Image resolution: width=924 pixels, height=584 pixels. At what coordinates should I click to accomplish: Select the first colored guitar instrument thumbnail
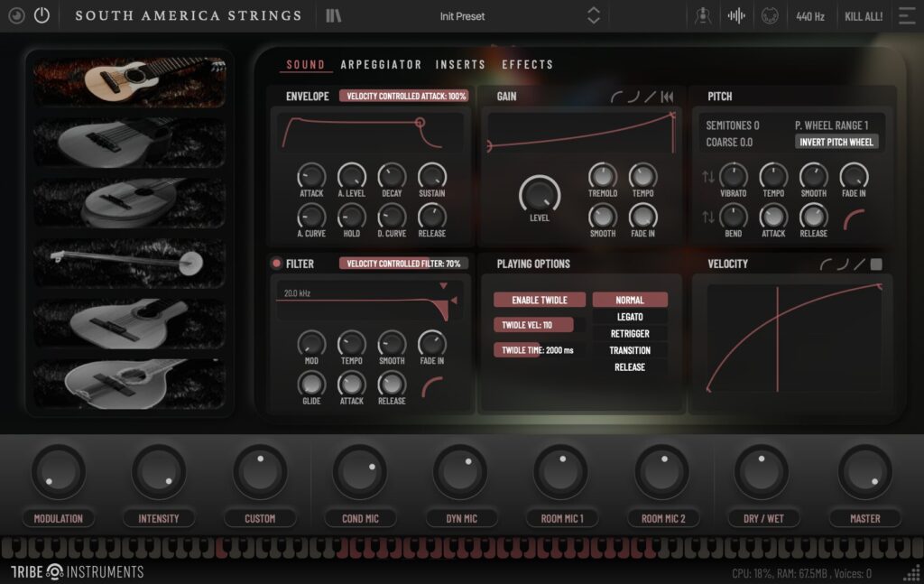130,82
